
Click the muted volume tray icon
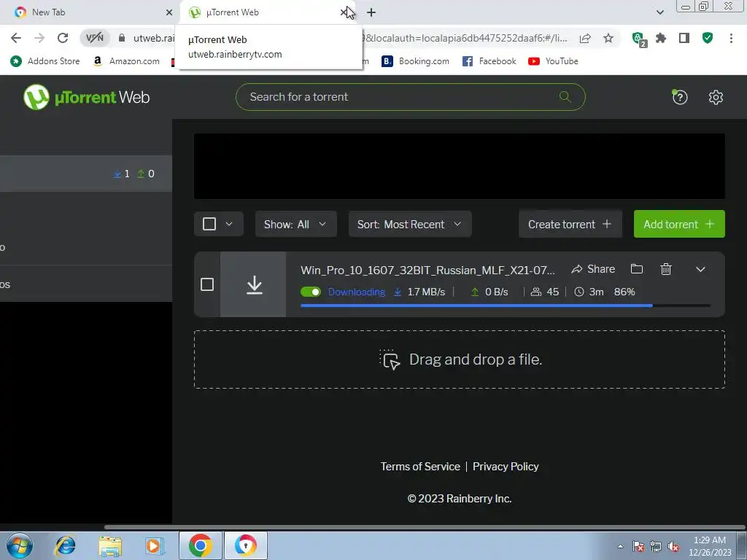[673, 546]
